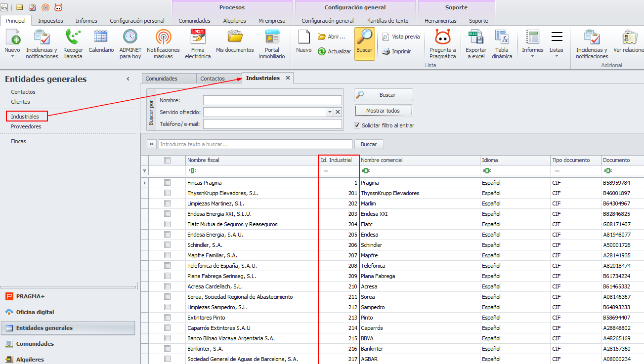The height and width of the screenshot is (364, 644).
Task: Close the Industriales tab
Action: tap(288, 78)
